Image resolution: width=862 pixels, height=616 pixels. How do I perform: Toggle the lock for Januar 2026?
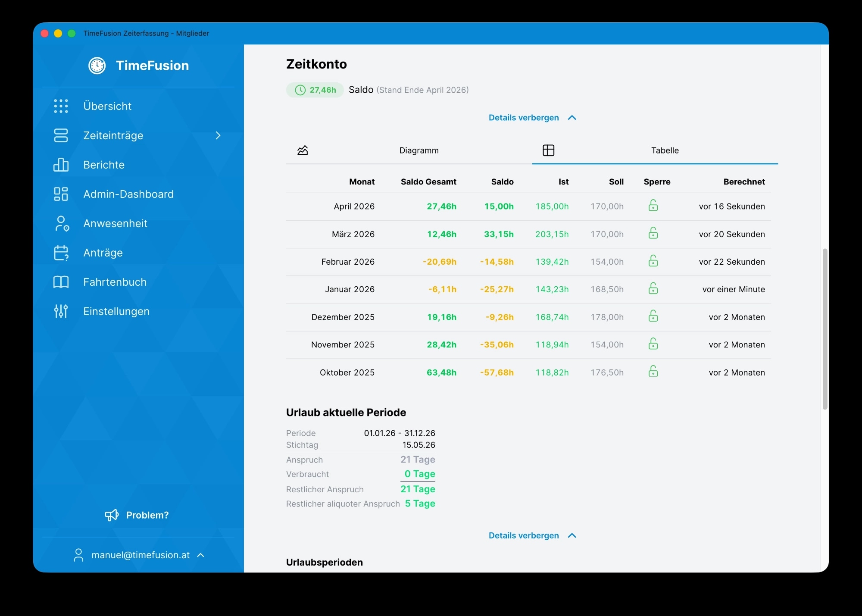coord(653,288)
